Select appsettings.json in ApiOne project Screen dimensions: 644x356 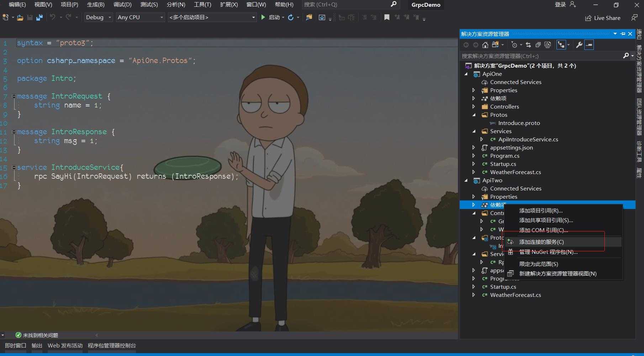click(x=511, y=148)
